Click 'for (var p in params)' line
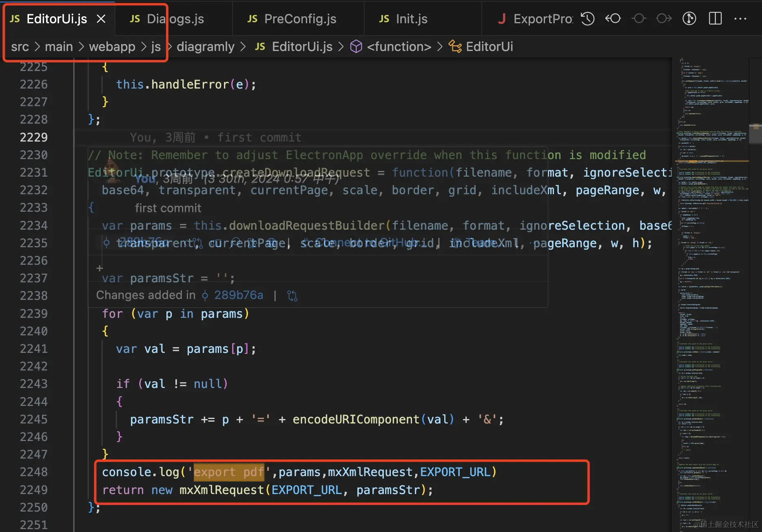Viewport: 762px width, 532px height. (175, 314)
